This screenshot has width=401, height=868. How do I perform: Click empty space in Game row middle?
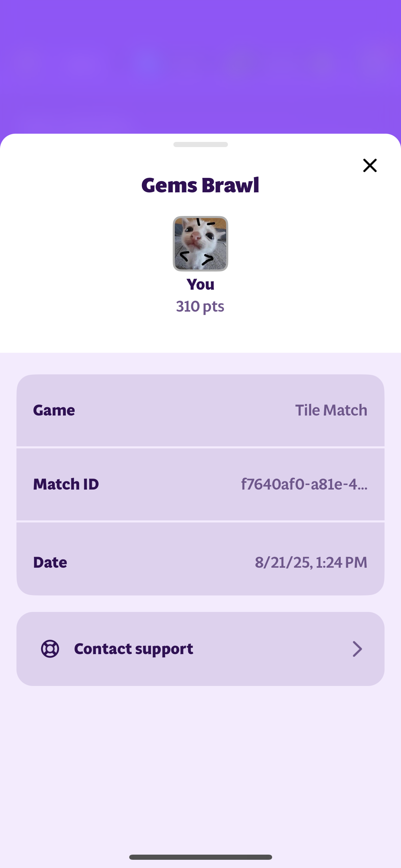point(185,410)
